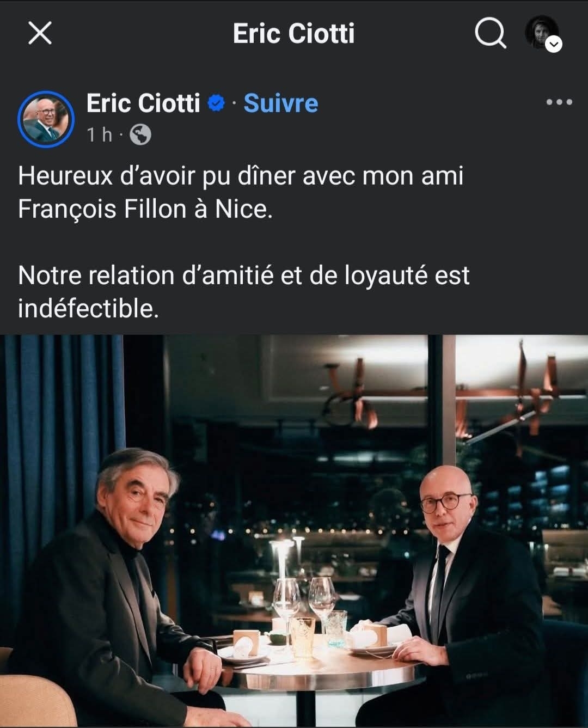
Task: Open search with the magnifying glass icon
Action: [x=491, y=33]
